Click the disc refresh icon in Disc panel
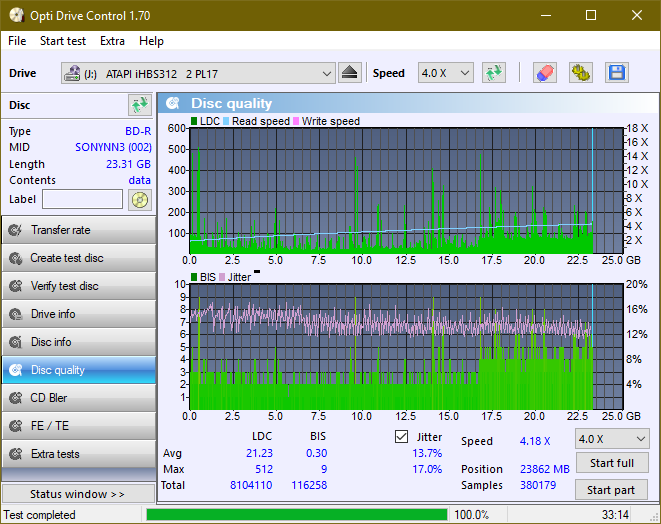The height and width of the screenshot is (524, 661). pyautogui.click(x=139, y=105)
